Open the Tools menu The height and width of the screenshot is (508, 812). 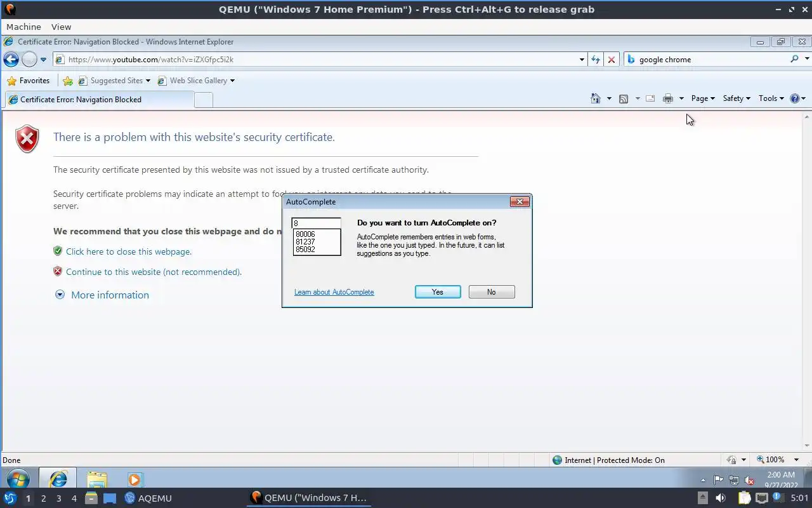771,98
